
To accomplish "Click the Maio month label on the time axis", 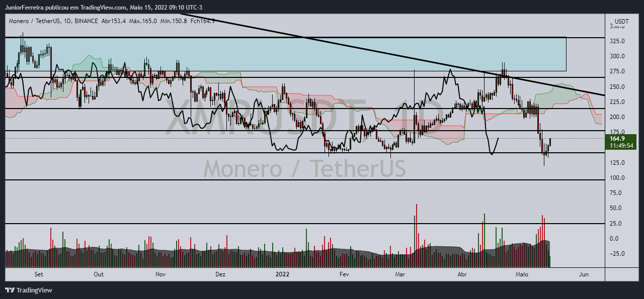I will [522, 274].
